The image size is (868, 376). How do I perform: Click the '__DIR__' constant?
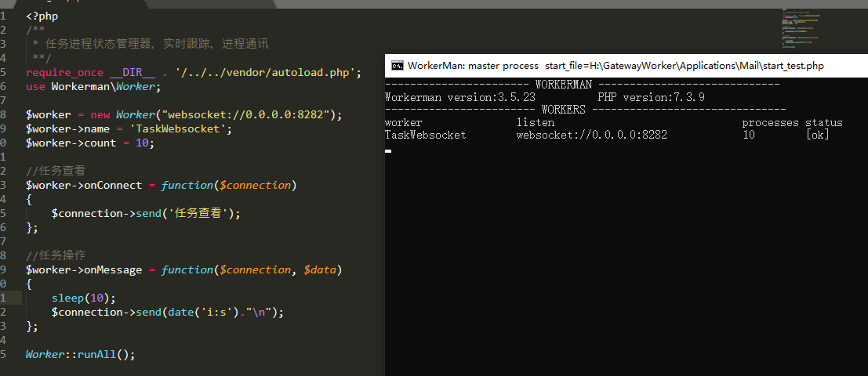pos(133,72)
